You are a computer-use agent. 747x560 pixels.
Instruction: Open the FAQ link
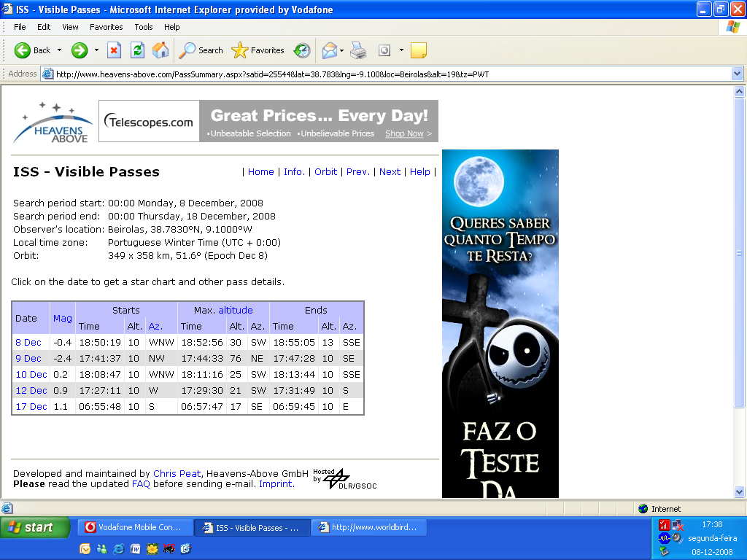point(141,484)
